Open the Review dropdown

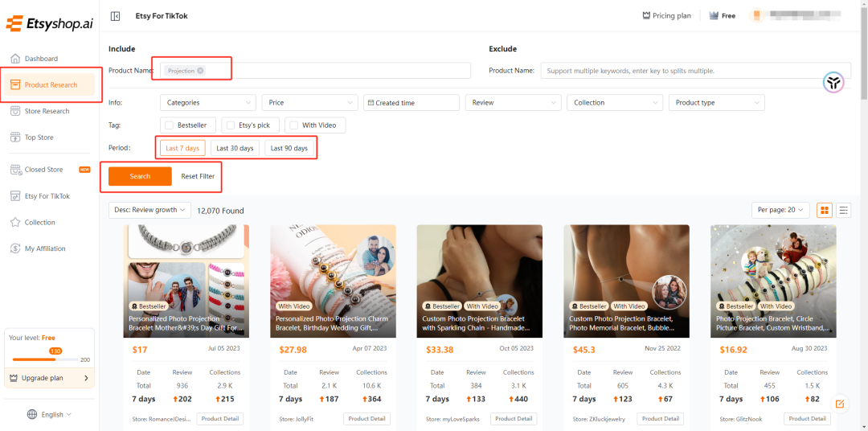tap(514, 102)
